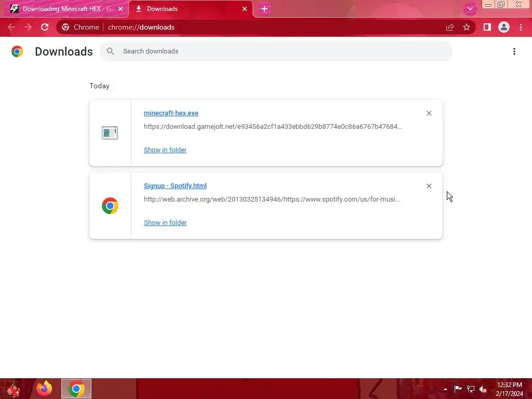Open the minecraft-hex.exe download
The width and height of the screenshot is (532, 399).
(171, 113)
